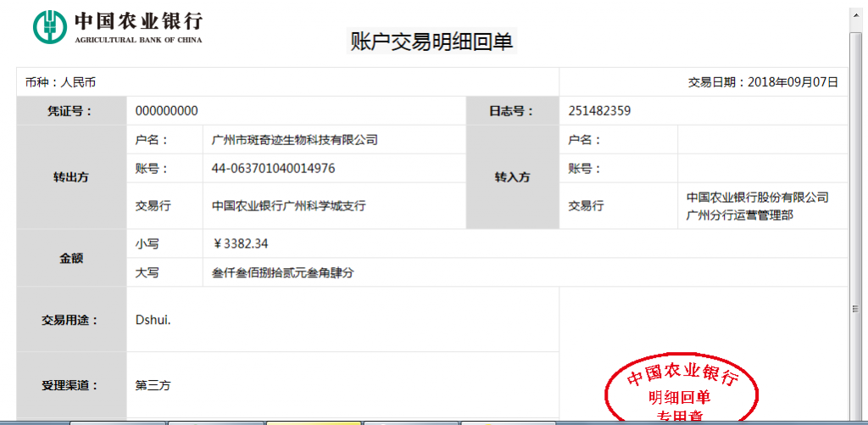Select payer name 广州市斑奇迹生物科技有限公司
Viewport: 868px width, 425px height.
coord(294,140)
